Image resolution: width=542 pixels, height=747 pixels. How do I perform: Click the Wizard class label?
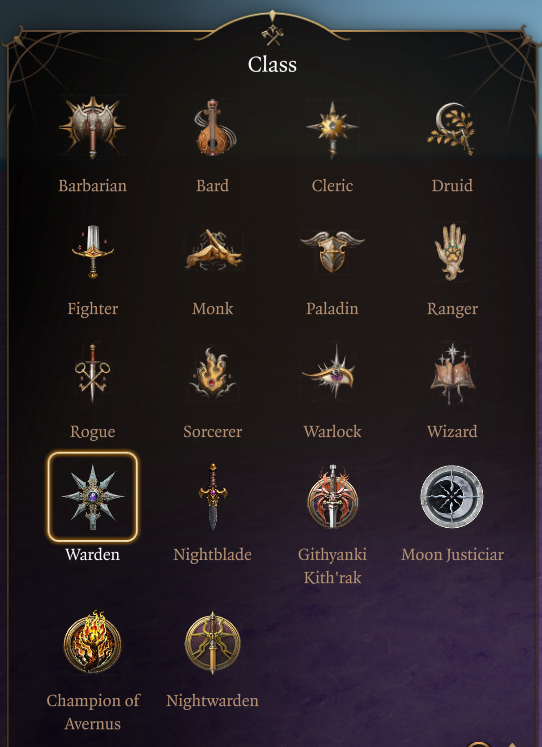click(452, 432)
